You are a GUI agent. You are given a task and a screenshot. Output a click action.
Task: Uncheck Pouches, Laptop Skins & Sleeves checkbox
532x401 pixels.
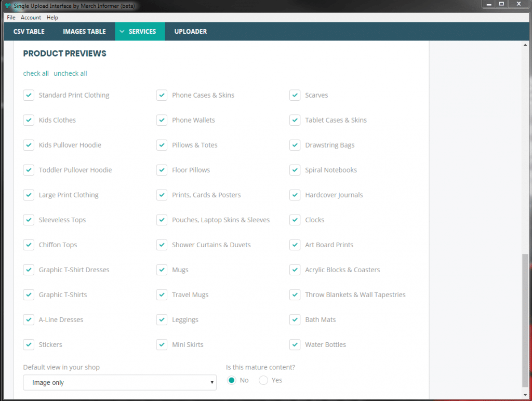pos(162,220)
